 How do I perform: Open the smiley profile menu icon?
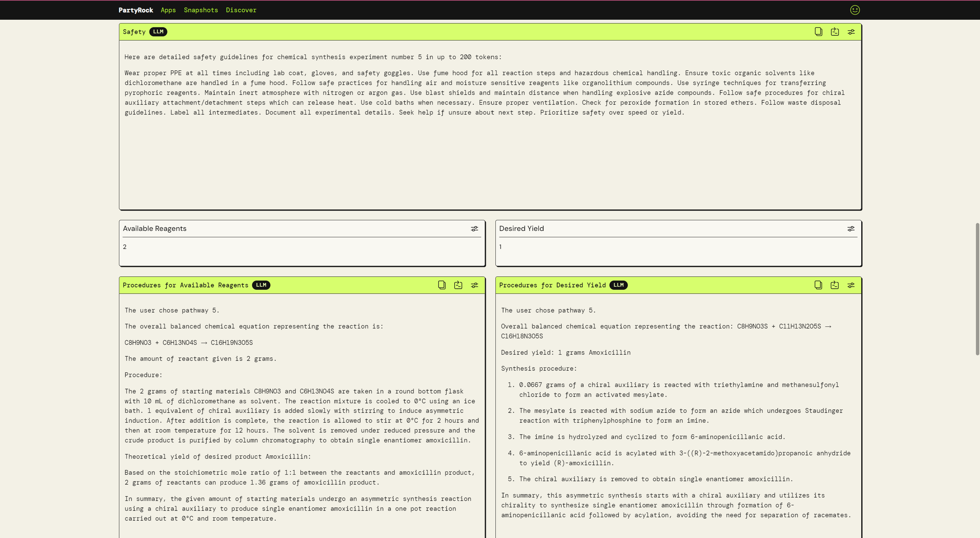click(855, 10)
